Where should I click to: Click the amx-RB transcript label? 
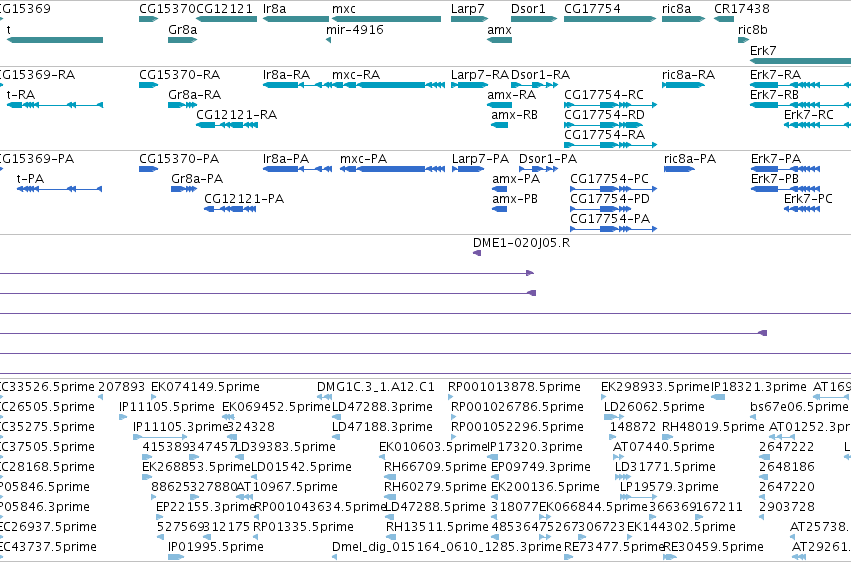[x=515, y=115]
